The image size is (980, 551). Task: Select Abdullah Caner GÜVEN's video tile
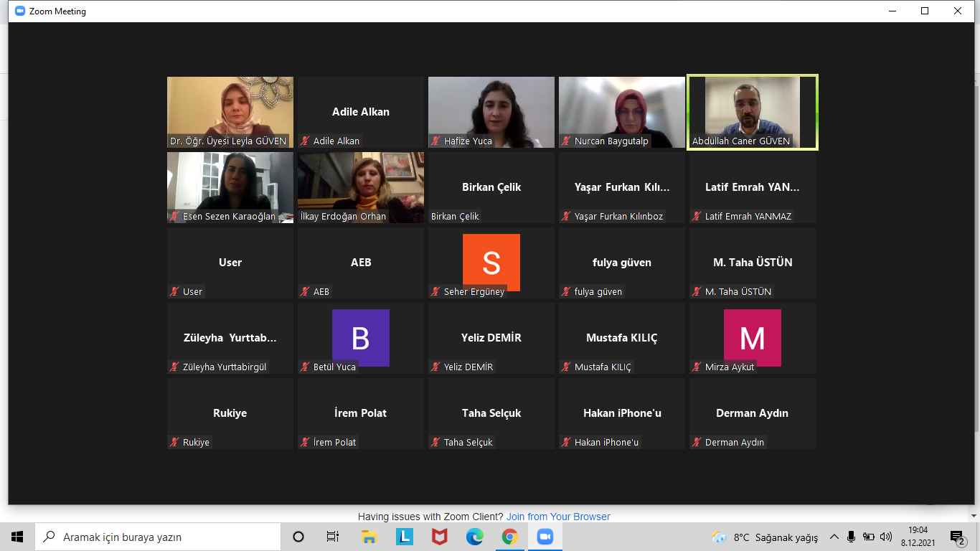point(753,112)
